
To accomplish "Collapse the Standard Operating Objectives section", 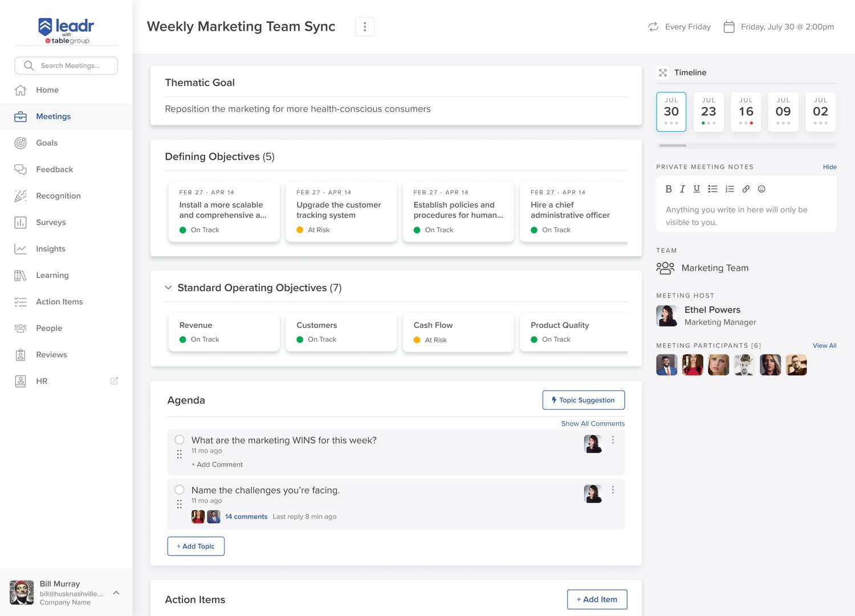I will 168,288.
